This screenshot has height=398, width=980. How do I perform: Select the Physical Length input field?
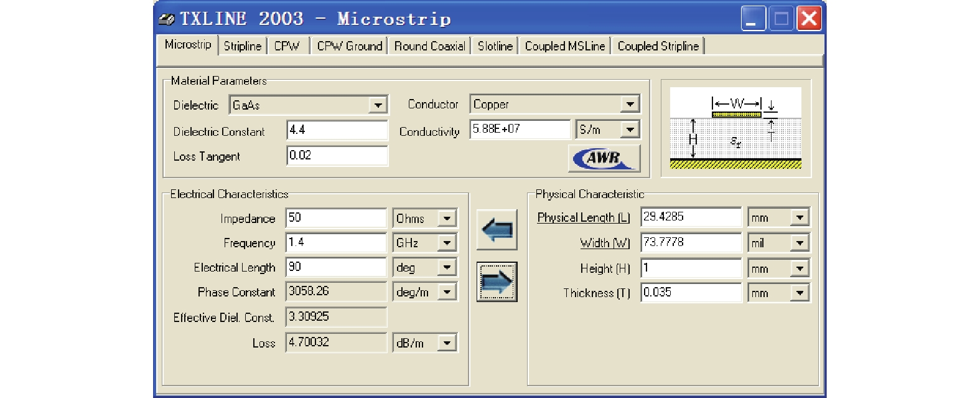point(691,217)
